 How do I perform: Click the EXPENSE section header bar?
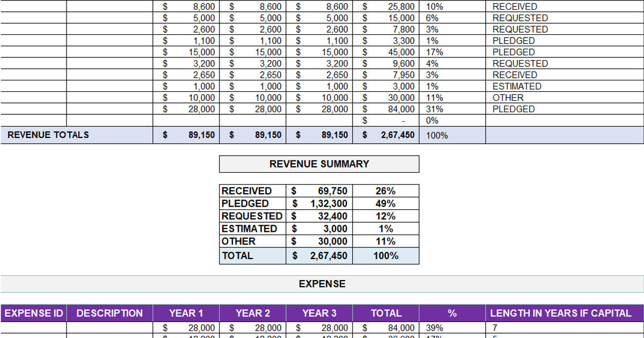tap(322, 284)
